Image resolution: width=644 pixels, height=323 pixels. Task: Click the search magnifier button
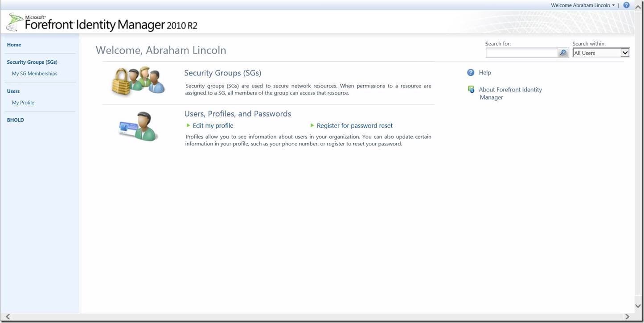563,53
